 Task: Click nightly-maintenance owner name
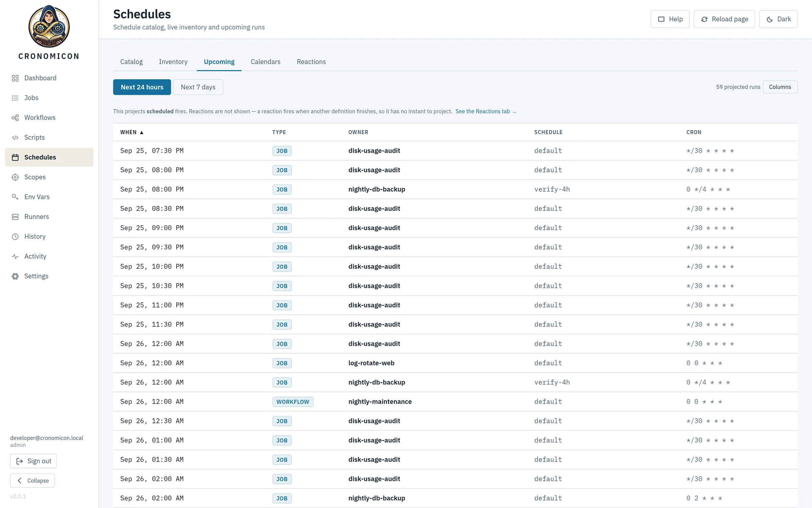[x=380, y=402]
